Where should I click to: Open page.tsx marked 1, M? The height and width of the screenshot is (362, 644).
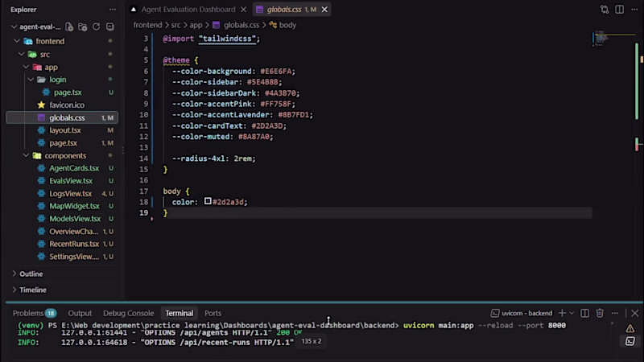64,143
